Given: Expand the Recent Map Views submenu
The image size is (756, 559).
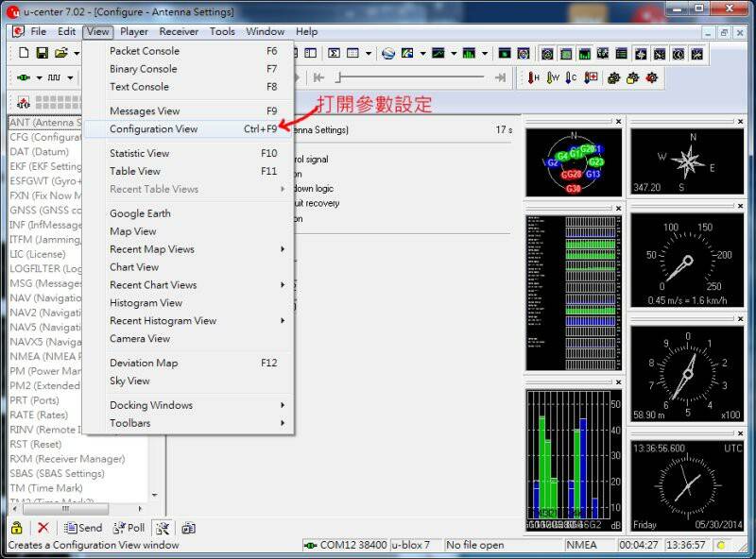Looking at the screenshot, I should [282, 249].
